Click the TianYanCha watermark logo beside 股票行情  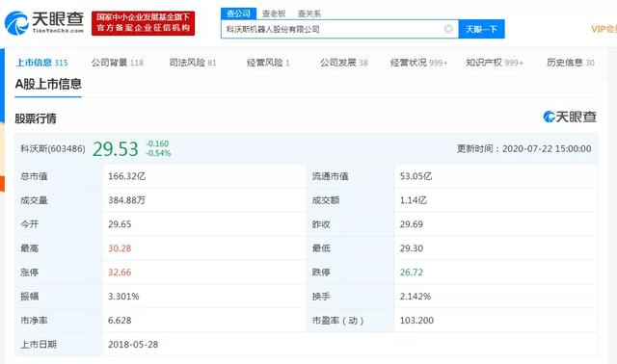pyautogui.click(x=570, y=117)
